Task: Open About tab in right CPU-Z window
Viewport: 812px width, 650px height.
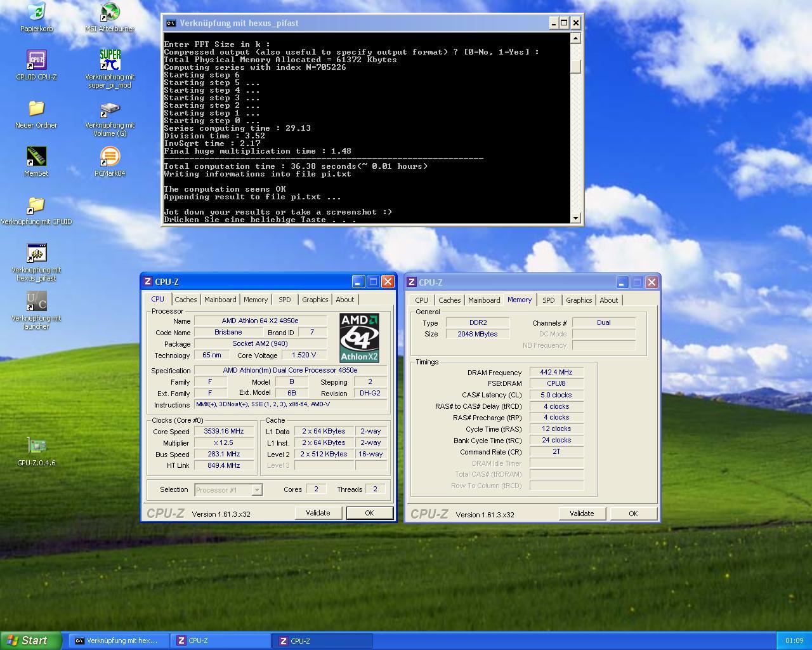Action: pyautogui.click(x=609, y=300)
